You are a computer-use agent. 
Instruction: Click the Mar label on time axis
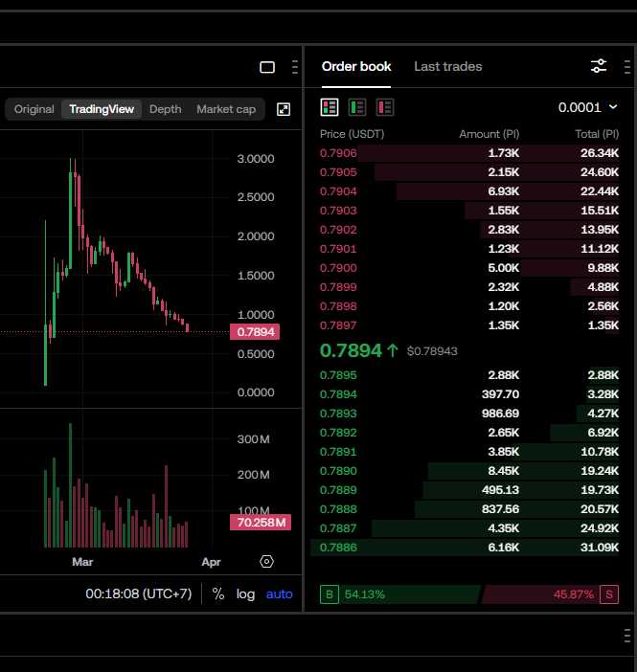[x=82, y=562]
